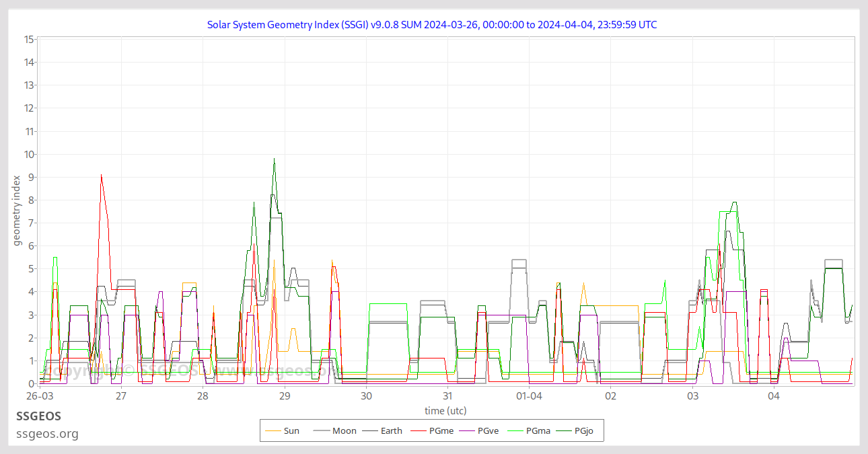Open the ssgeos.org link
Viewport: 868px width, 454px height.
[x=47, y=434]
